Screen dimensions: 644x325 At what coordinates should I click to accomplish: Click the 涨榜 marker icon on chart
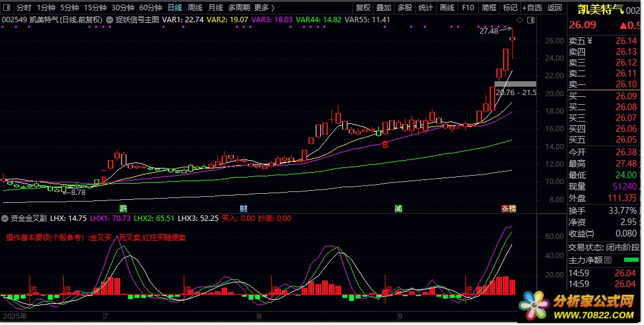point(508,208)
